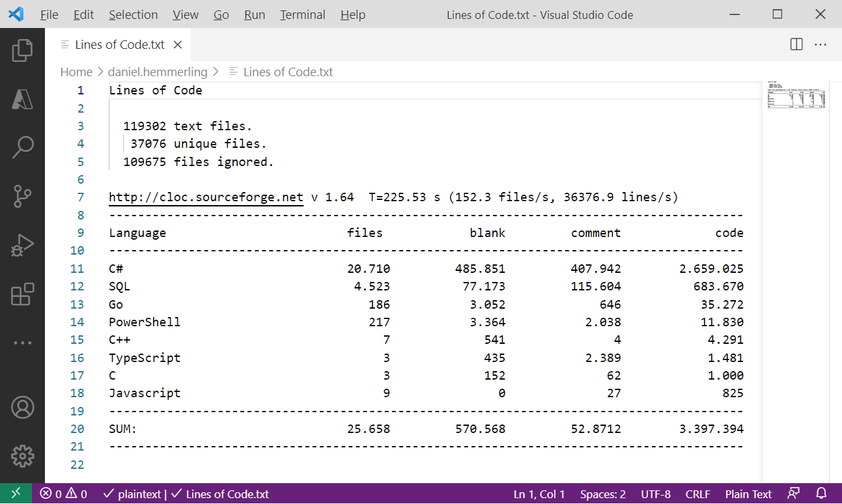Viewport: 842px width, 504px height.
Task: Open the Explorer icon in the activity bar
Action: click(23, 50)
